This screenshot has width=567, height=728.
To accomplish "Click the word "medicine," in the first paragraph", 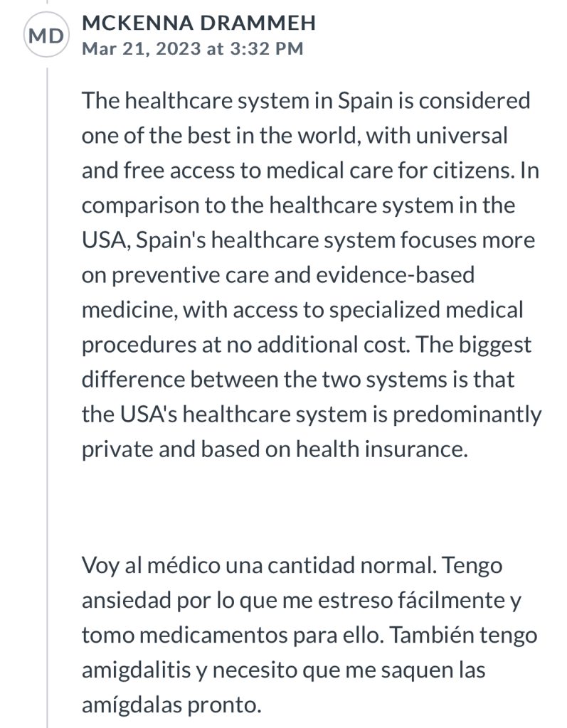I will click(129, 309).
